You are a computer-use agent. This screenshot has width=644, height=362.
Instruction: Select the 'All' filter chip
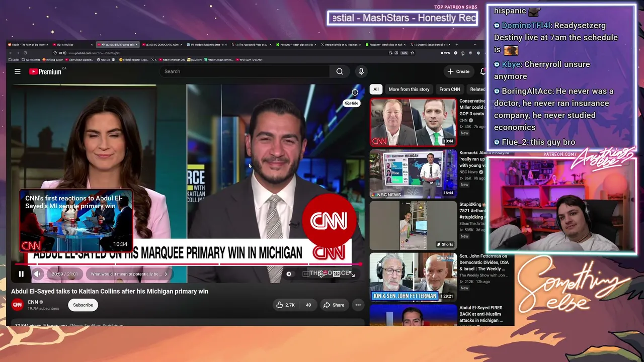376,89
